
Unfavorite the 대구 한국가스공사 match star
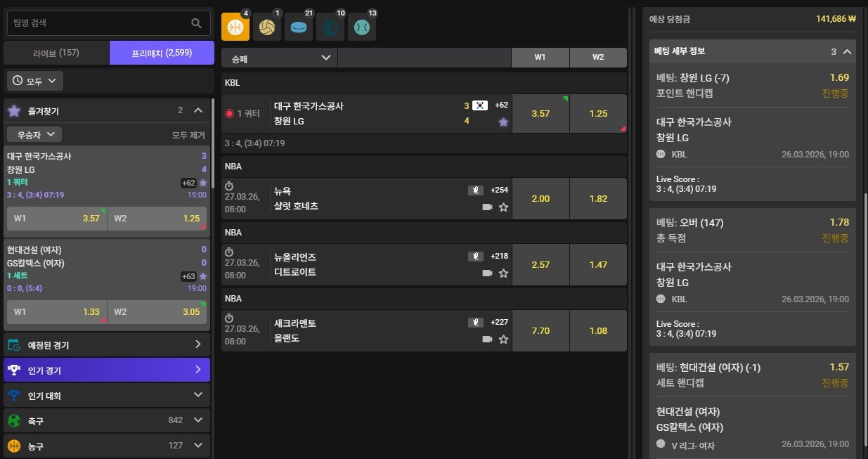click(x=503, y=122)
